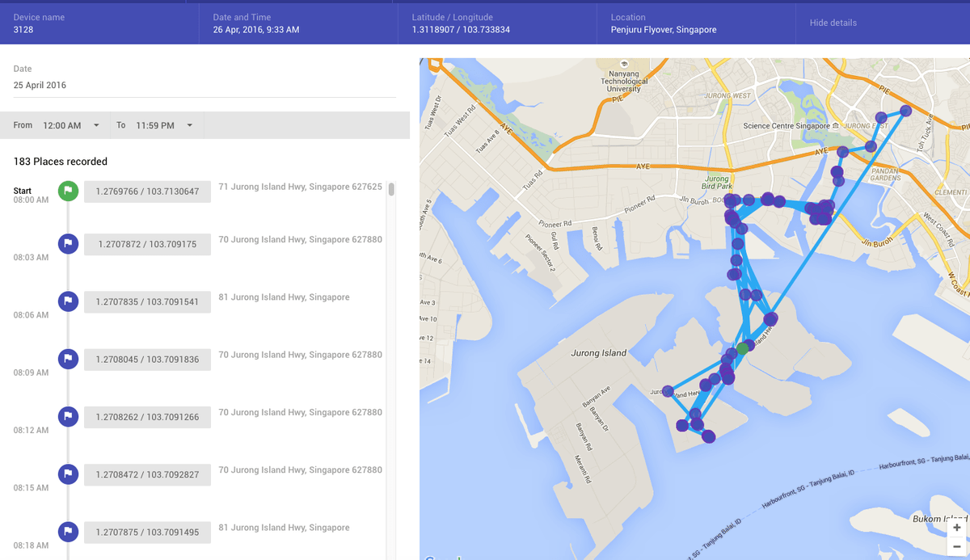Click the Date field 25 April 2016

click(x=205, y=85)
